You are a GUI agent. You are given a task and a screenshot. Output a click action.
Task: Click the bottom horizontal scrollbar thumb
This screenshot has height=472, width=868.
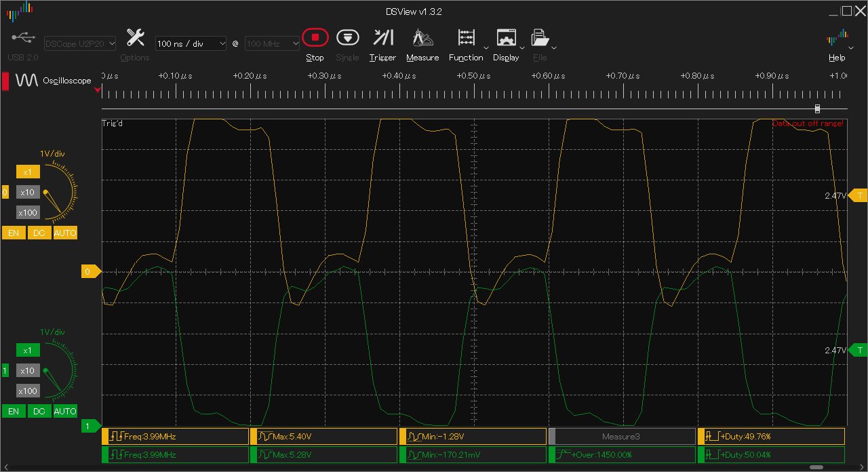pyautogui.click(x=816, y=467)
